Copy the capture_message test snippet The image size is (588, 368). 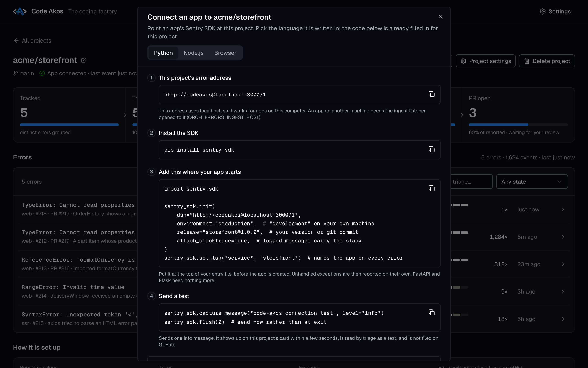[431, 313]
